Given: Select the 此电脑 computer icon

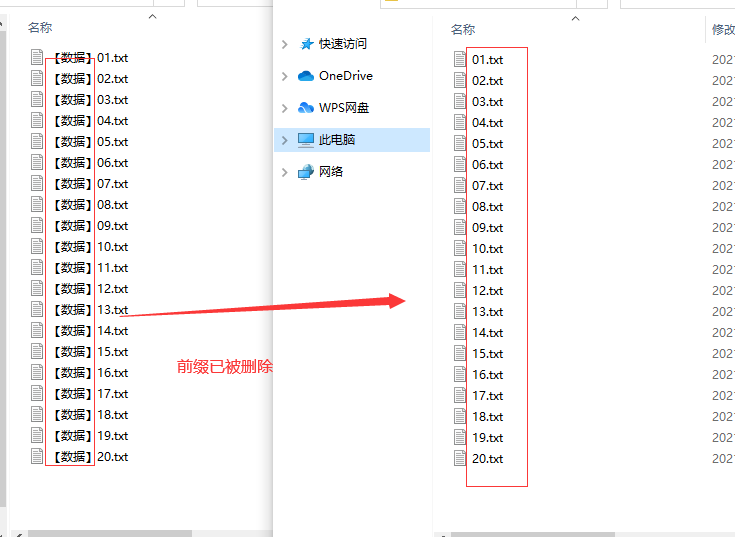Looking at the screenshot, I should [x=306, y=140].
